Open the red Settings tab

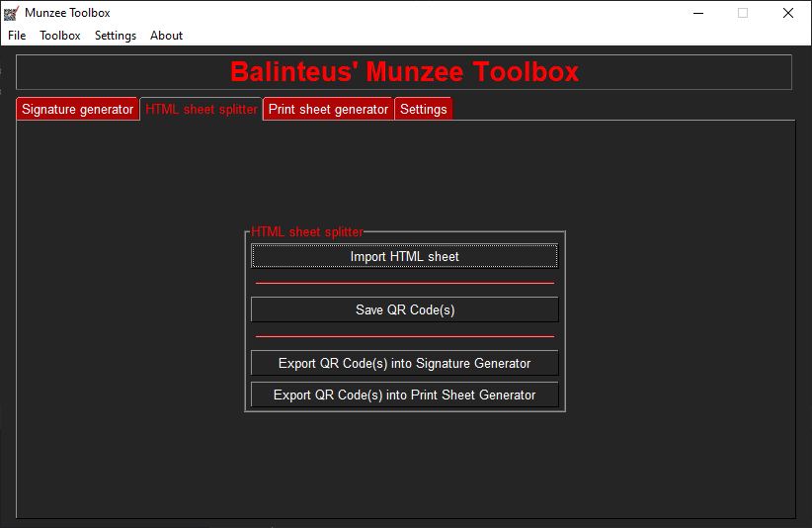click(x=424, y=110)
